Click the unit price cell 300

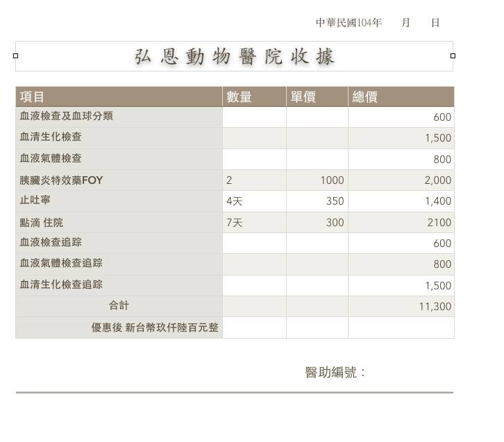317,222
